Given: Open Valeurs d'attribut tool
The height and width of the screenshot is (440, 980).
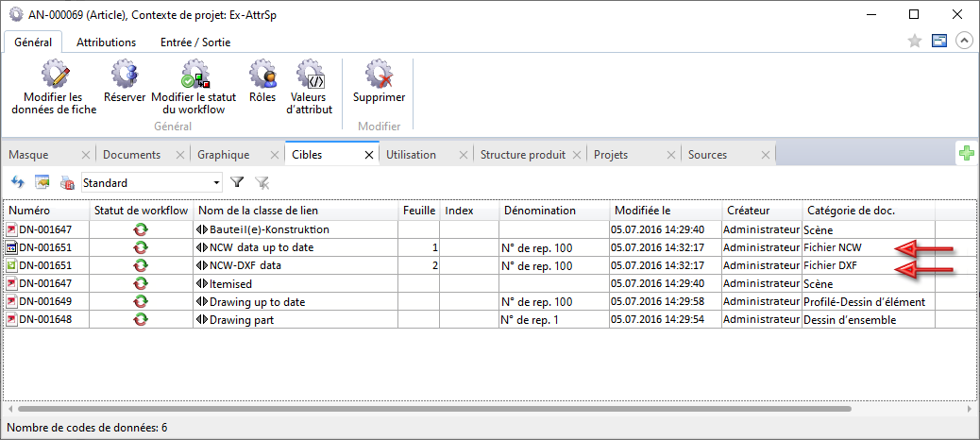Looking at the screenshot, I should [x=310, y=74].
